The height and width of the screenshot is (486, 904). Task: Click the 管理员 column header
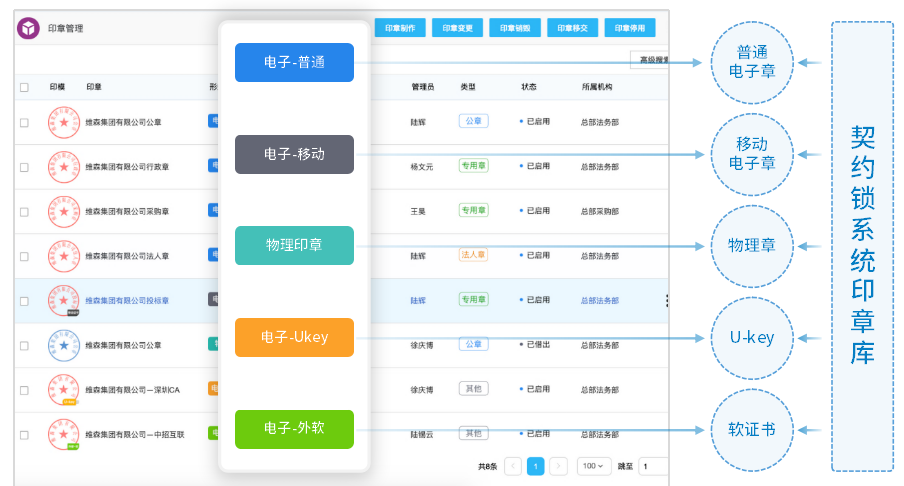423,86
